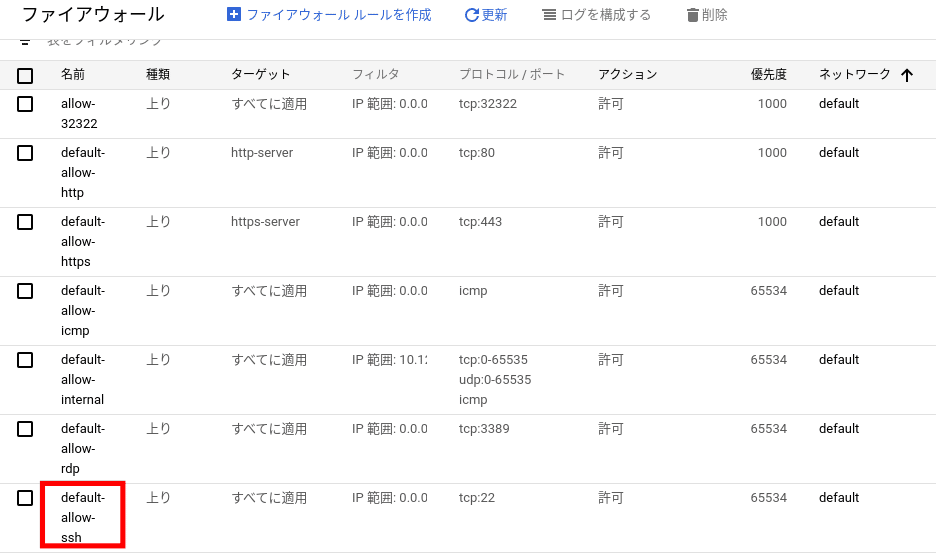Click network default in default-allow-http row

(839, 153)
